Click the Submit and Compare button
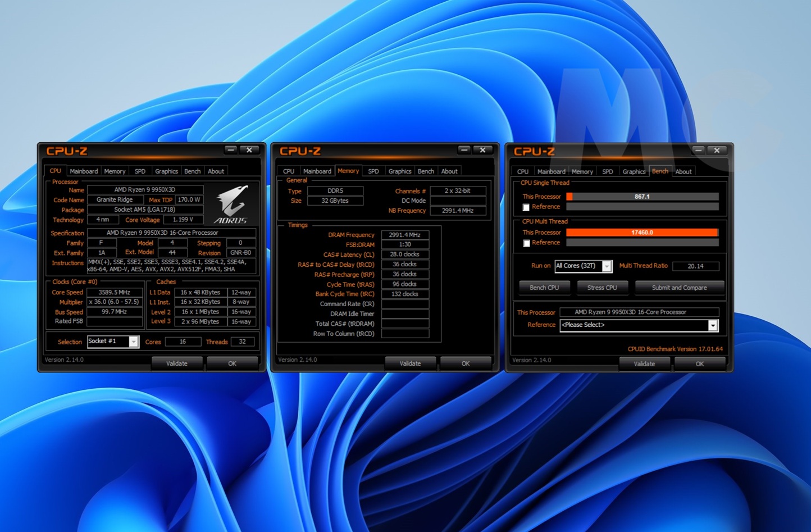Image resolution: width=811 pixels, height=532 pixels. coord(679,288)
